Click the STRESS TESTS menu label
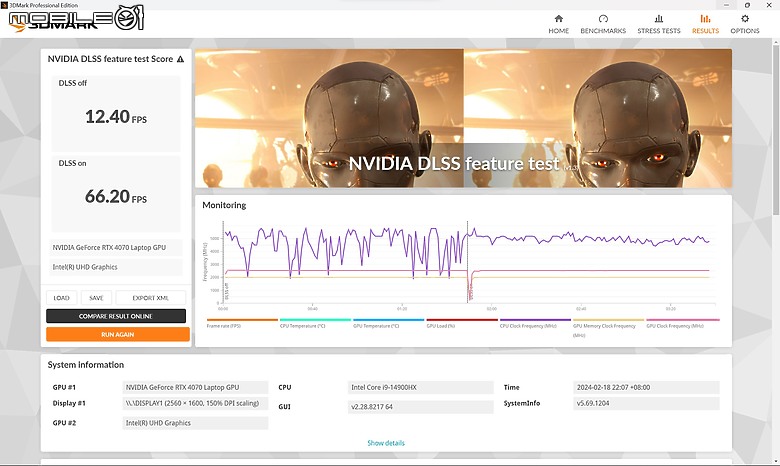 (659, 31)
